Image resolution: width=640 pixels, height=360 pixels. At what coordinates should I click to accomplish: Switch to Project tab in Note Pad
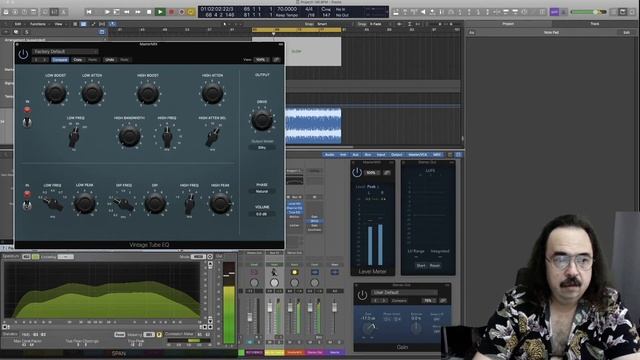[x=508, y=24]
